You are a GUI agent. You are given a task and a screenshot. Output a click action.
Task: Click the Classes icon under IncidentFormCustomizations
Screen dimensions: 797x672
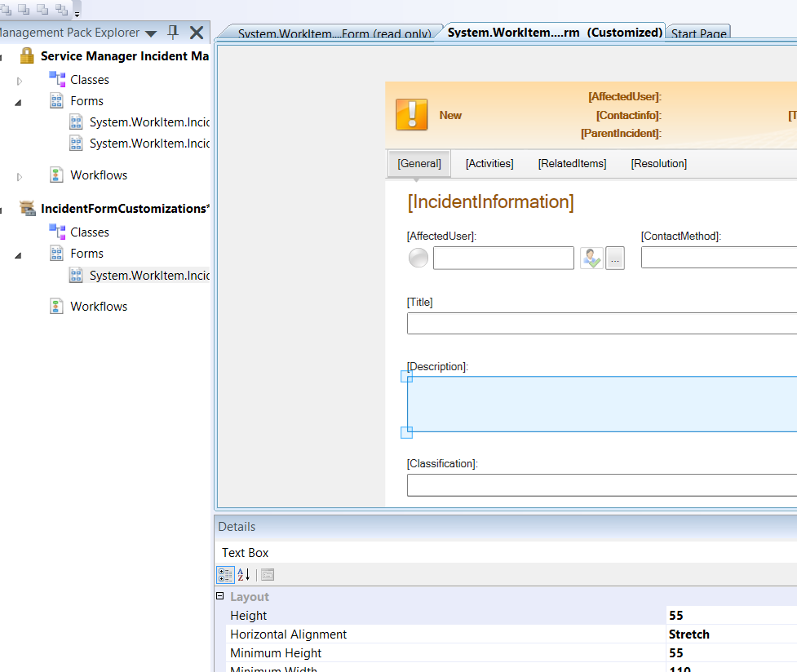pos(57,232)
